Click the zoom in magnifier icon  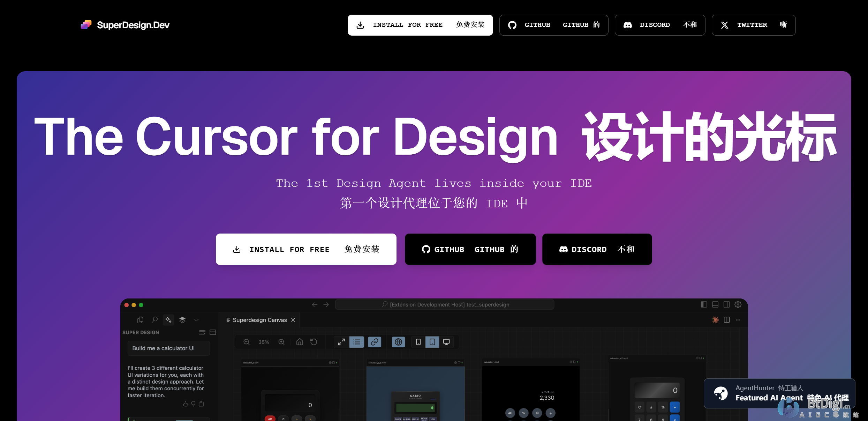pyautogui.click(x=281, y=342)
